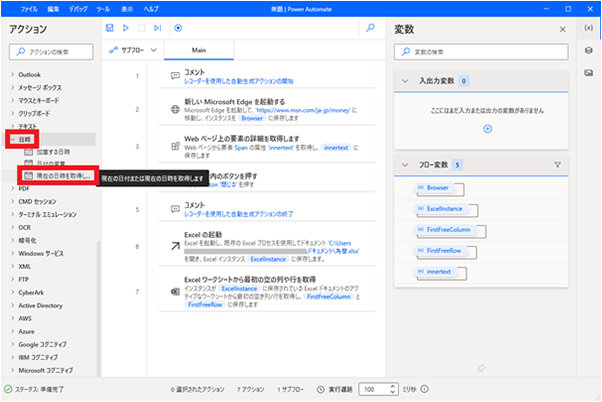Expand the Outlook action group
The height and width of the screenshot is (402, 602).
(x=13, y=74)
